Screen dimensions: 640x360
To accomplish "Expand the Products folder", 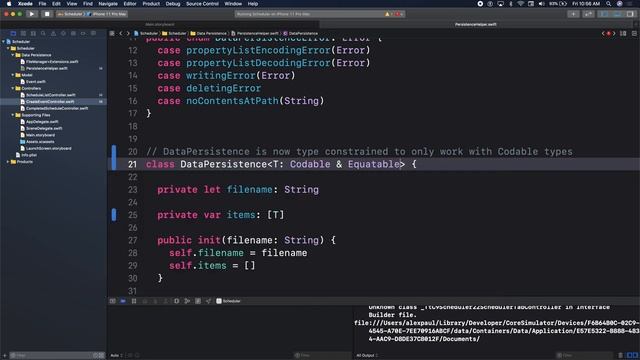I will click(8, 162).
